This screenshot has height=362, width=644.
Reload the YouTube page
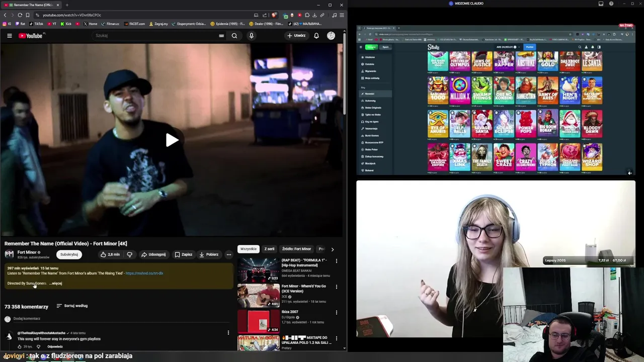[20, 15]
